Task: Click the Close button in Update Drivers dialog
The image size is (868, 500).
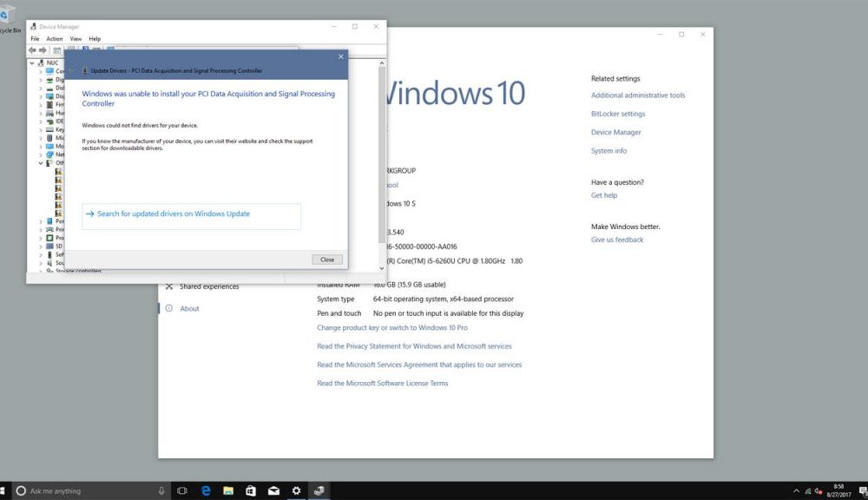Action: [327, 260]
